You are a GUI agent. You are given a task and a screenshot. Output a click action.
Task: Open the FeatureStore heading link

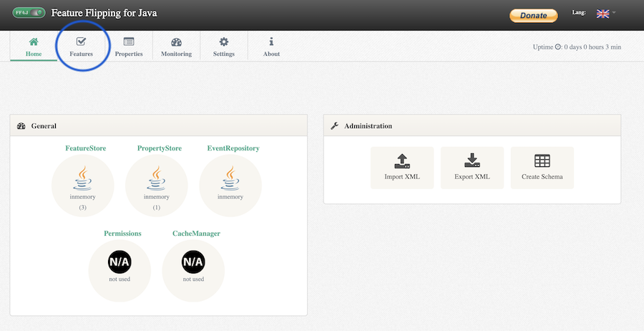[86, 148]
